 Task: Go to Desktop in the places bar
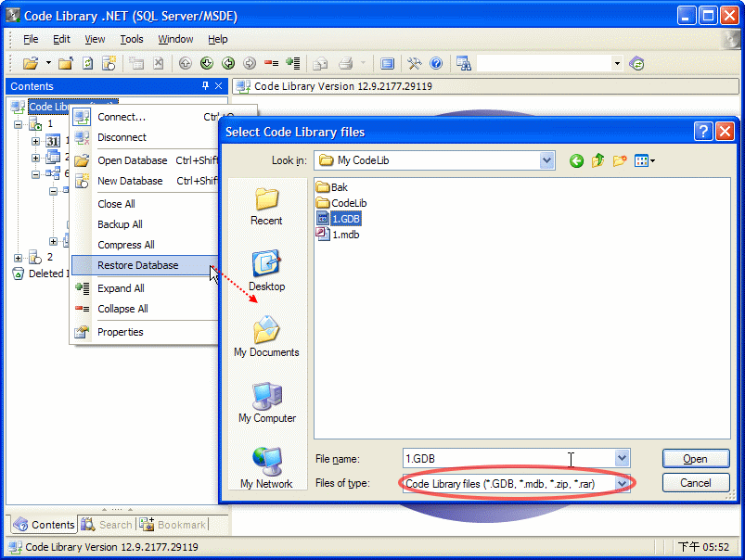[x=266, y=271]
